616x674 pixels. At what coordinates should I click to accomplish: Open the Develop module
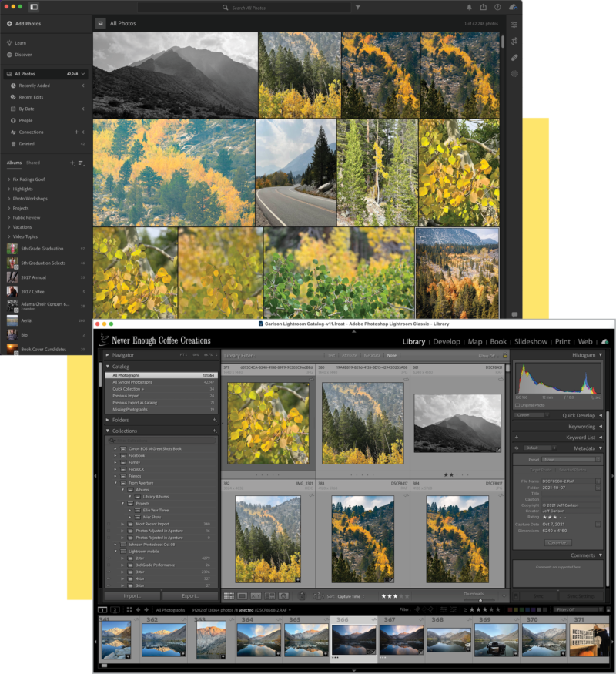click(447, 342)
